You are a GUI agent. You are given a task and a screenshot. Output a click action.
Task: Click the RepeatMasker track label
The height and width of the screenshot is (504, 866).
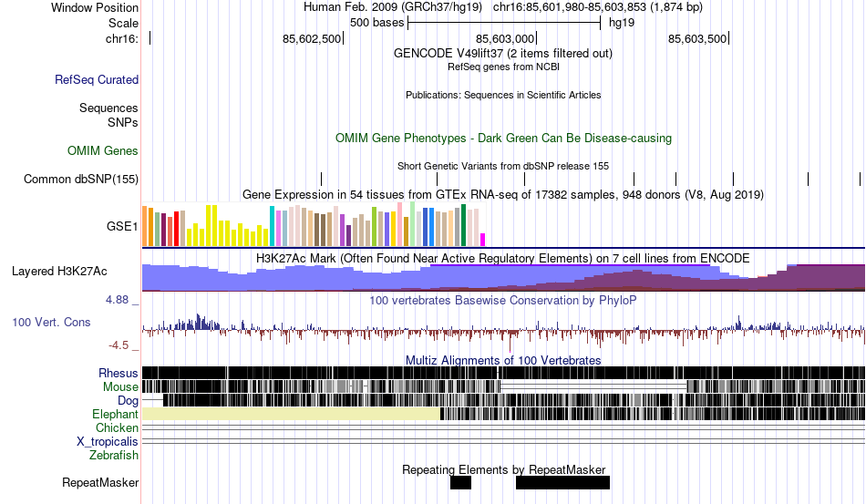tap(100, 482)
